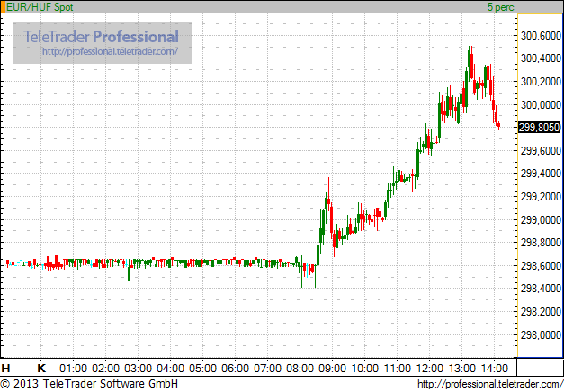Click the 02:00 time axis label
This screenshot has height=392, width=564.
106,369
